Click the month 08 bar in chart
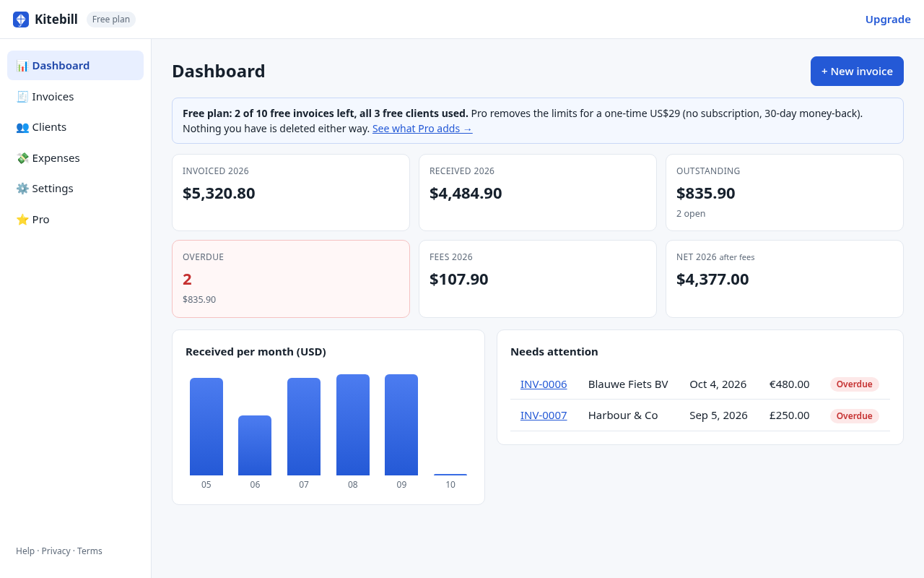This screenshot has width=924, height=578. (353, 425)
